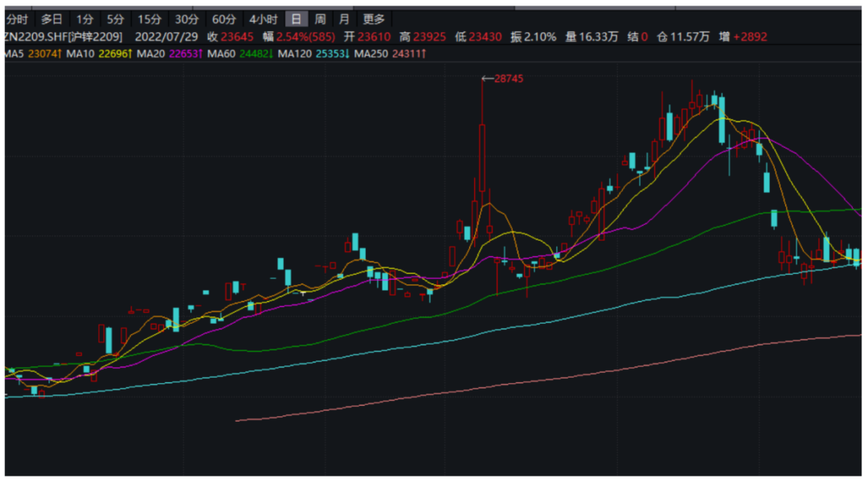Click the 日 daily chart tab
Screen dimensions: 868x482
pos(296,19)
